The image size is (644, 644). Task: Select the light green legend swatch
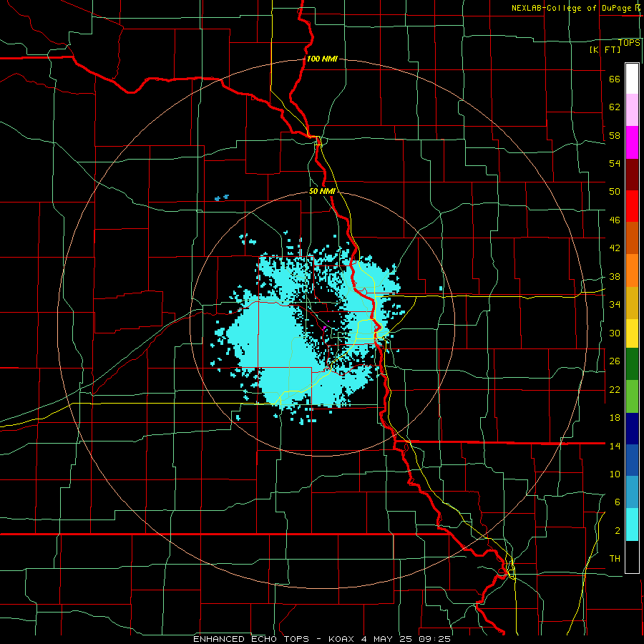pyautogui.click(x=632, y=396)
